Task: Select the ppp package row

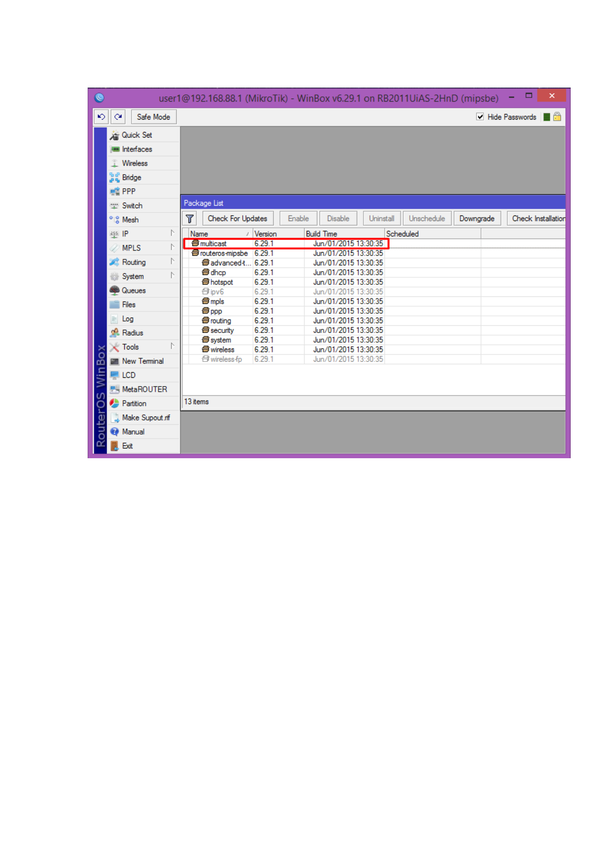Action: [x=374, y=311]
